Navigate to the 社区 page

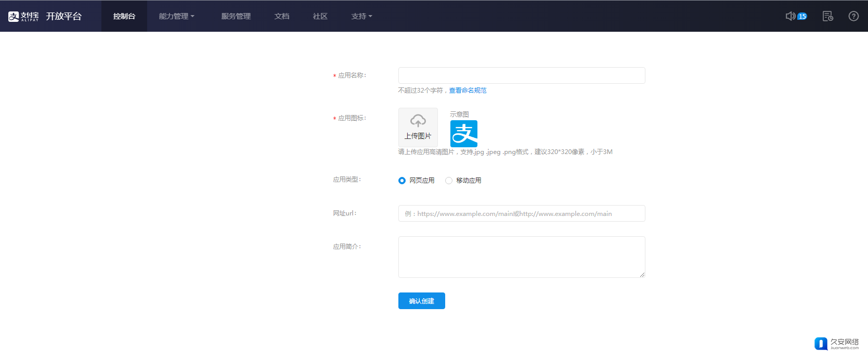pyautogui.click(x=320, y=16)
